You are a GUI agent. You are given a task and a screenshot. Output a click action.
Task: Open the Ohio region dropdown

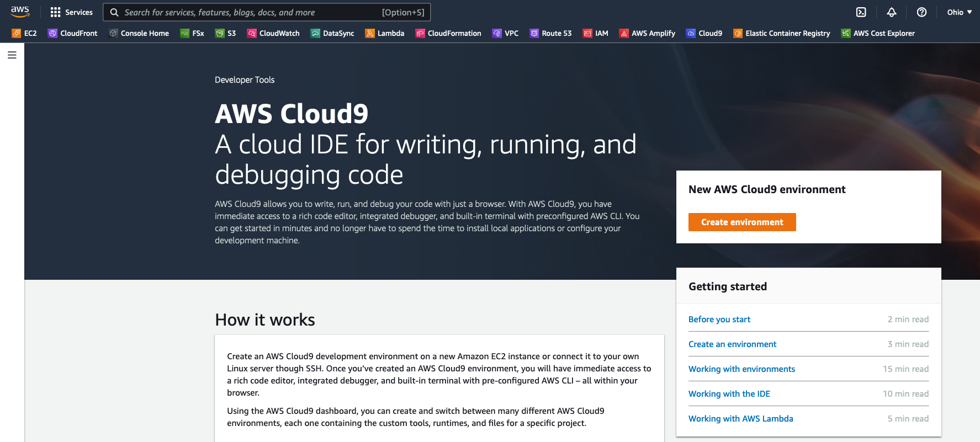[x=960, y=12]
